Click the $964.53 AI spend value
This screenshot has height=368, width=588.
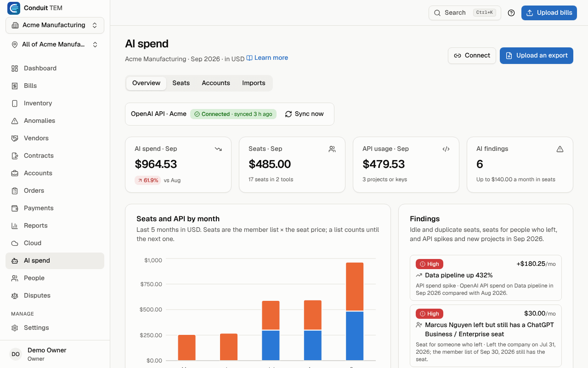tap(156, 164)
